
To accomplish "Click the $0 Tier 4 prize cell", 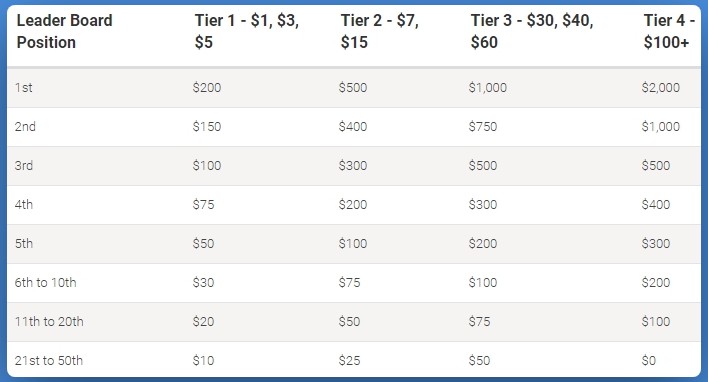I will pyautogui.click(x=648, y=361).
